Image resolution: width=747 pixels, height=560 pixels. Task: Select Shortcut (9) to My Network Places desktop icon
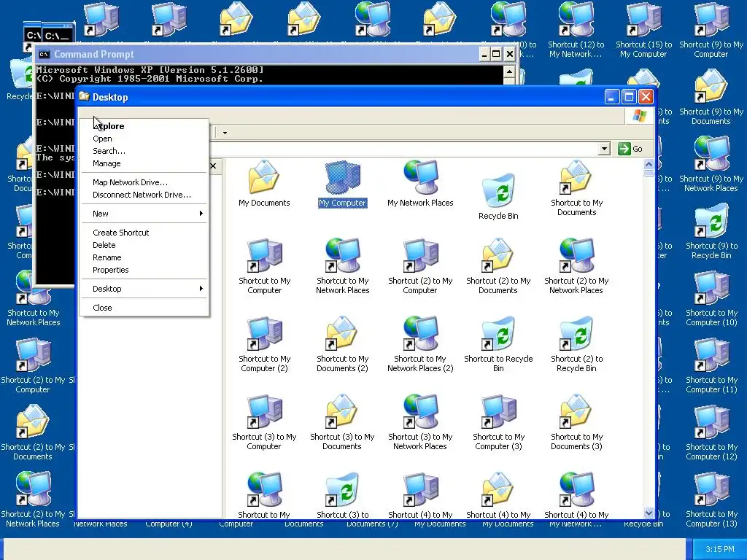[x=711, y=165]
